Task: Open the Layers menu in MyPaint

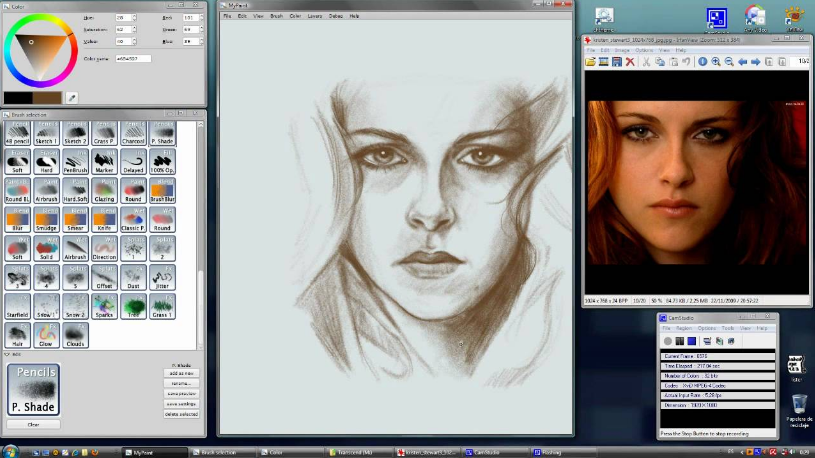Action: [314, 16]
